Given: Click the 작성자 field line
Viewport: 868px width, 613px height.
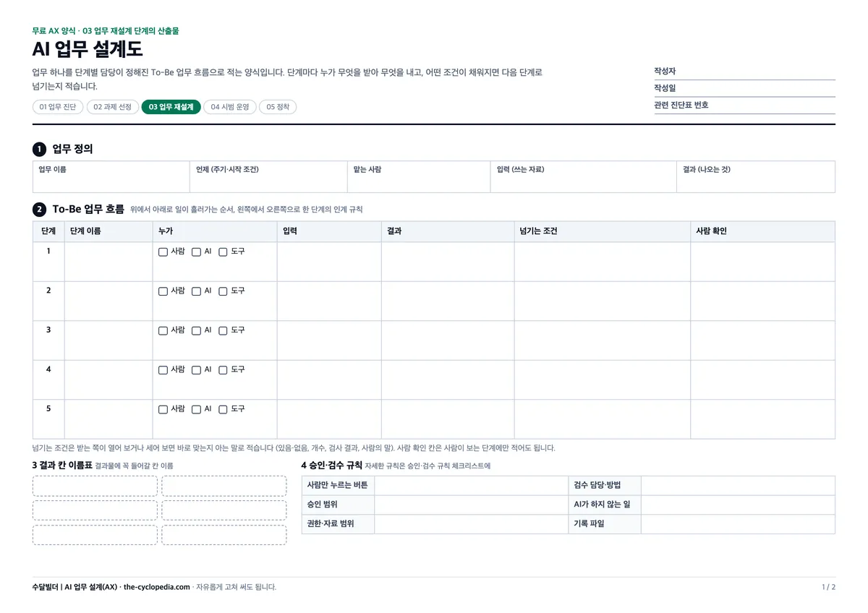Looking at the screenshot, I should tap(744, 72).
